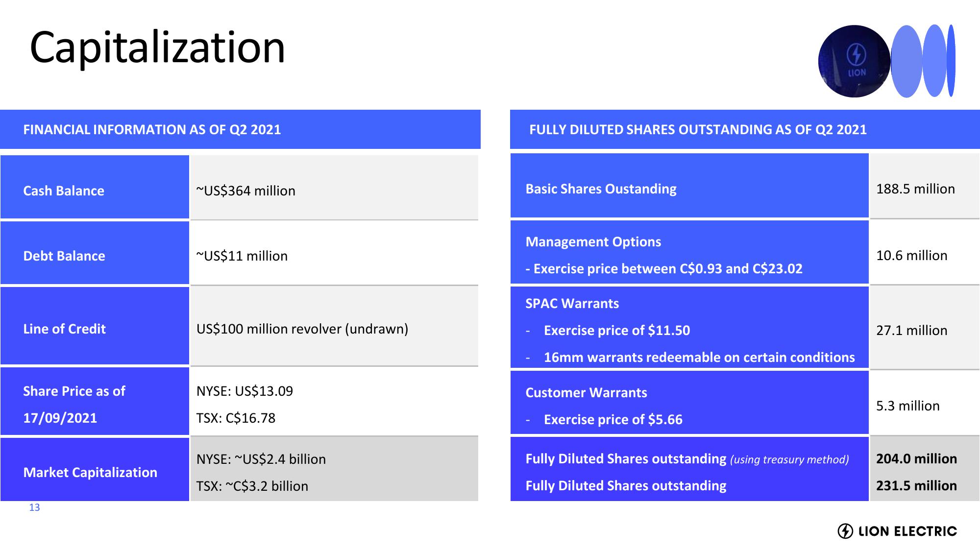Select the SPAC Warrants label
This screenshot has width=980, height=551.
(x=572, y=303)
